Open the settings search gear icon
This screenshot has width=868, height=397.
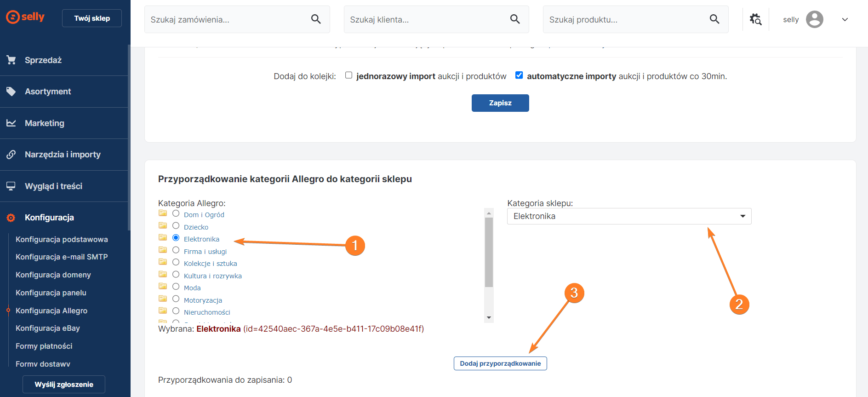[x=755, y=19]
